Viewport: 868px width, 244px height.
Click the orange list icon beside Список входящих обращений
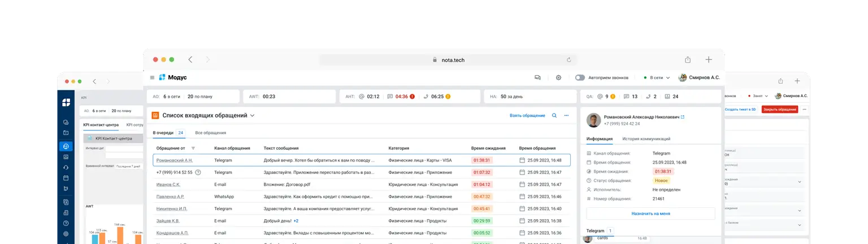click(155, 115)
